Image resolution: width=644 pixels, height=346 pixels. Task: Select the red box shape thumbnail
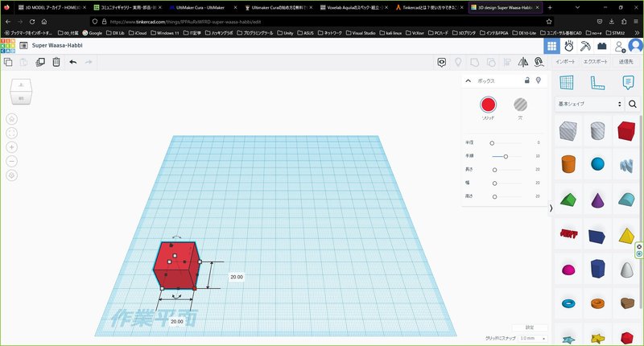point(626,131)
